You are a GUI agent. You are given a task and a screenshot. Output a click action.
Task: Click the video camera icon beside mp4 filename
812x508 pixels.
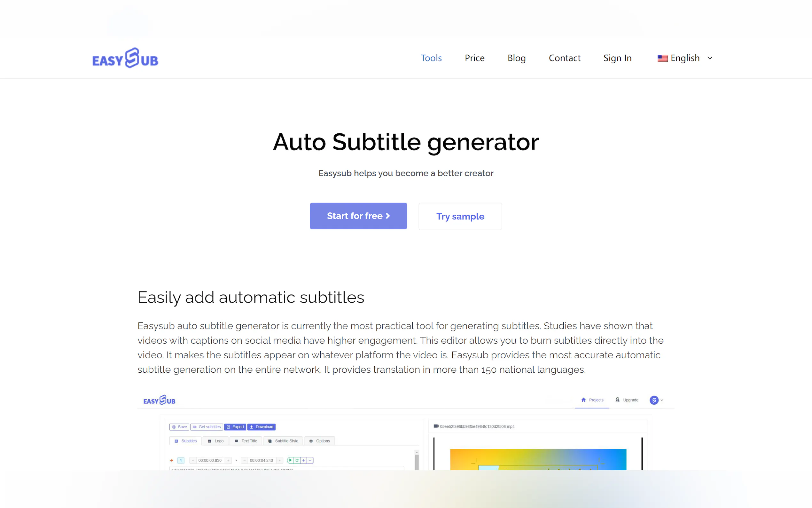click(x=436, y=426)
